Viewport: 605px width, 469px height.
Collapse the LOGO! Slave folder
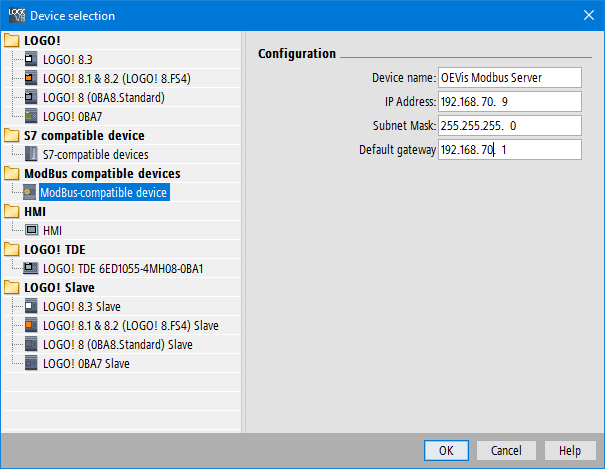tap(12, 288)
